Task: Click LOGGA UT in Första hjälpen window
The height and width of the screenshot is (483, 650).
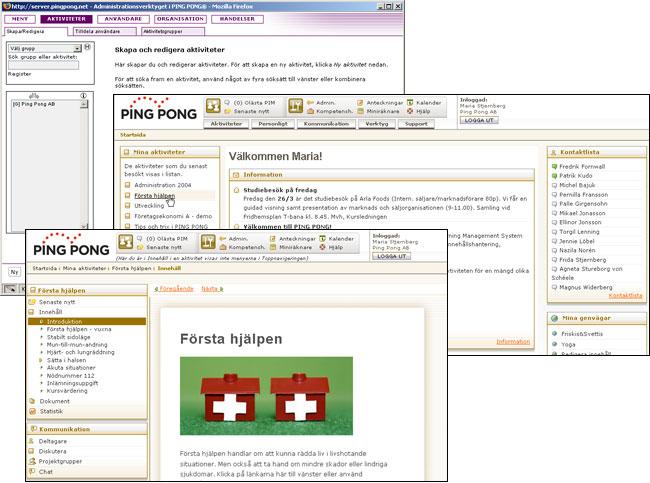Action: point(391,256)
